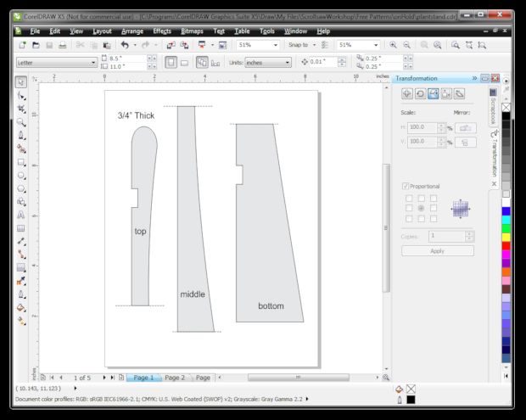The width and height of the screenshot is (526, 420).
Task: Click the Cut scissors icon
Action: (x=80, y=45)
